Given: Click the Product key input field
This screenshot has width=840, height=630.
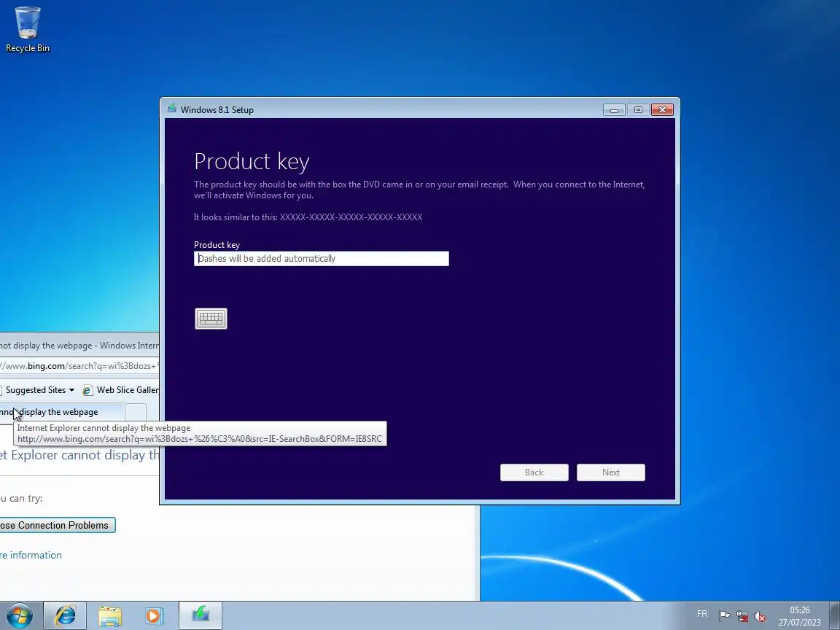Looking at the screenshot, I should (x=321, y=259).
